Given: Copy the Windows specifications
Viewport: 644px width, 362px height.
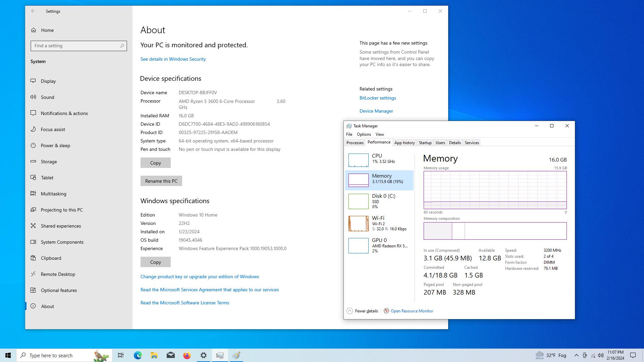Looking at the screenshot, I should (x=155, y=262).
